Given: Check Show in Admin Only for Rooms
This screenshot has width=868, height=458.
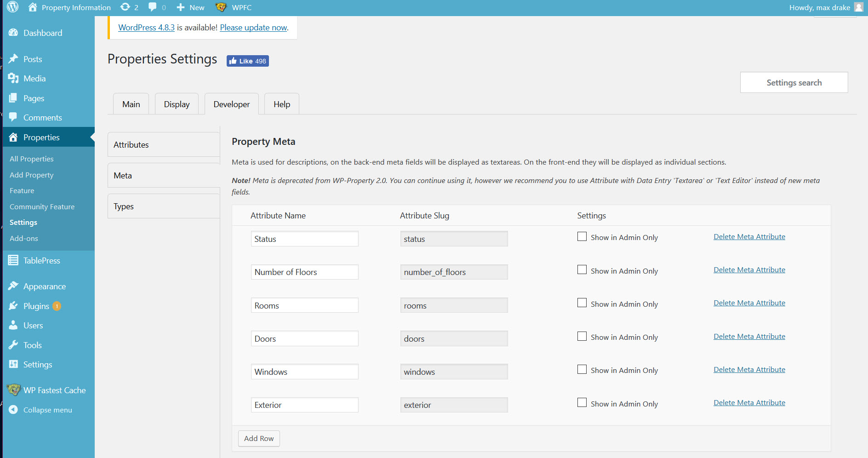Looking at the screenshot, I should [582, 303].
